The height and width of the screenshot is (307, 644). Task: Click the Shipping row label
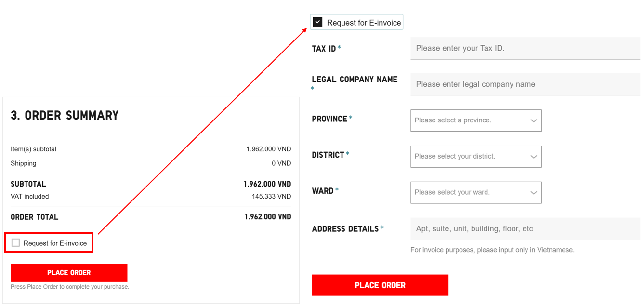(24, 163)
